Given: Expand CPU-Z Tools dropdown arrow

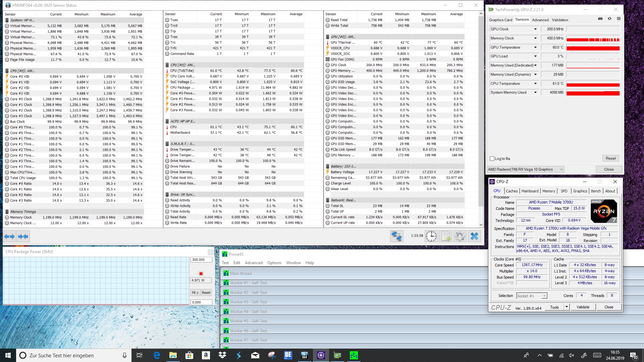Looking at the screenshot, I should coord(567,307).
